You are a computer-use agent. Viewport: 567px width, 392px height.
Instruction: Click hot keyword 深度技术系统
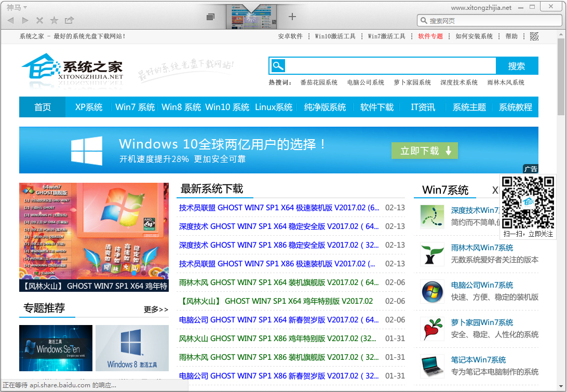pos(459,83)
